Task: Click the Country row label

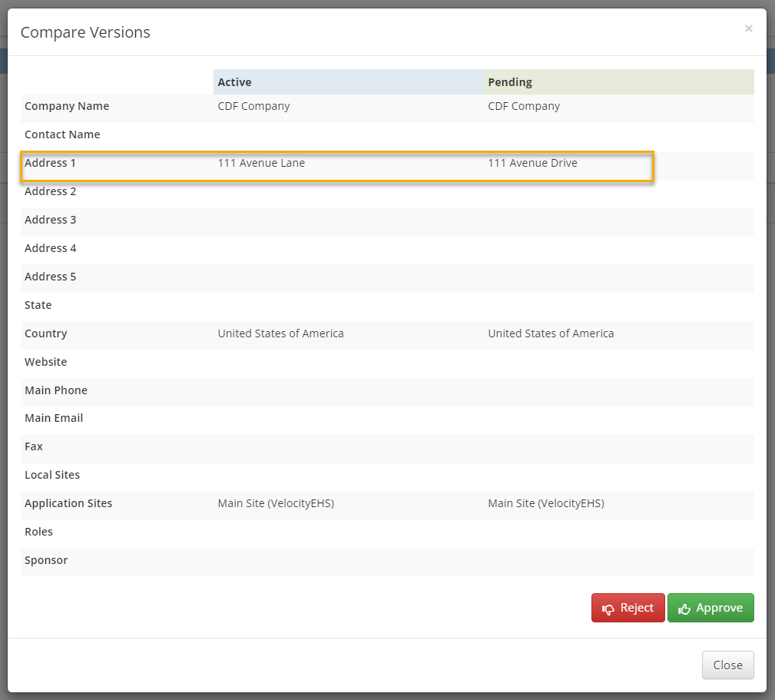Action: click(45, 333)
